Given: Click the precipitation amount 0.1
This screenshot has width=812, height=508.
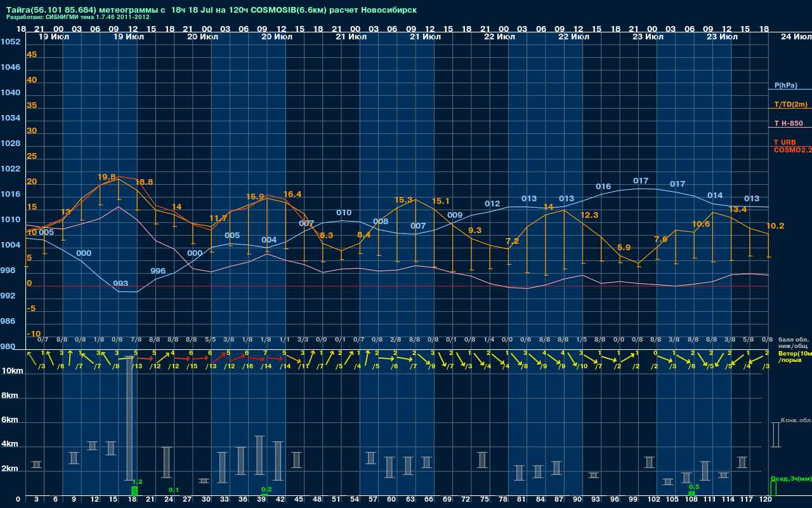Looking at the screenshot, I should click(x=174, y=490).
